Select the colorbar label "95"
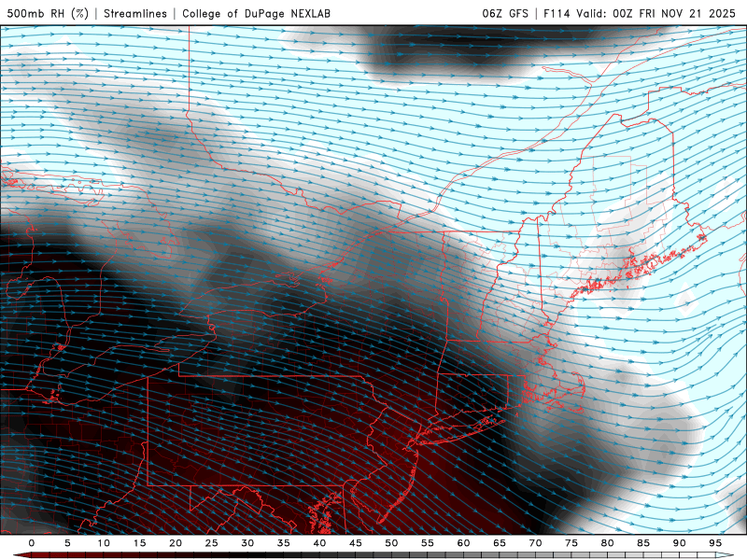The image size is (747, 560). coord(715,543)
